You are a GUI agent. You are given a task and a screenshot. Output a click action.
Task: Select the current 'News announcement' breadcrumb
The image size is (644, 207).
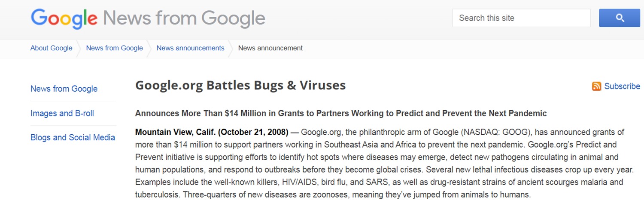point(270,48)
